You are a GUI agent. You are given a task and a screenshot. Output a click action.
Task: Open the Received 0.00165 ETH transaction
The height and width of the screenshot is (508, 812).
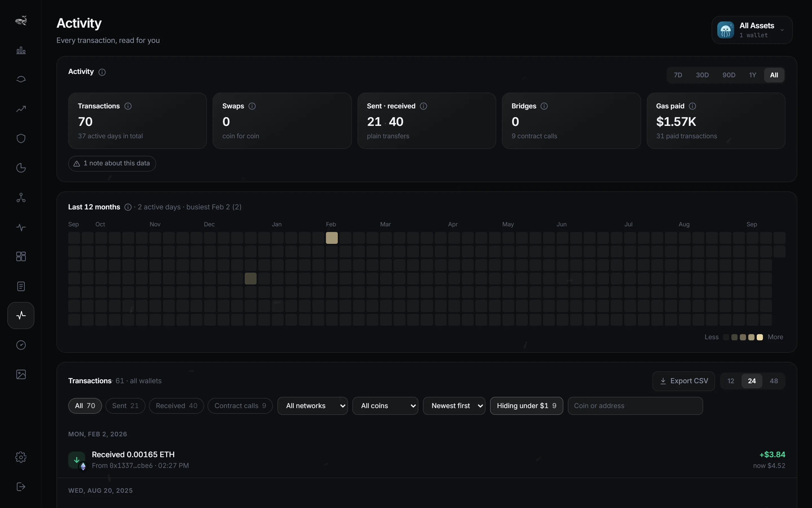tap(427, 460)
